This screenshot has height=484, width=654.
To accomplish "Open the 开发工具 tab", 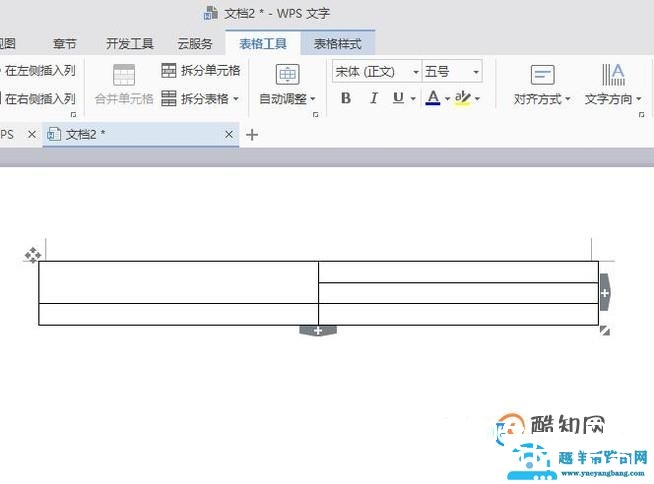I will pos(130,43).
